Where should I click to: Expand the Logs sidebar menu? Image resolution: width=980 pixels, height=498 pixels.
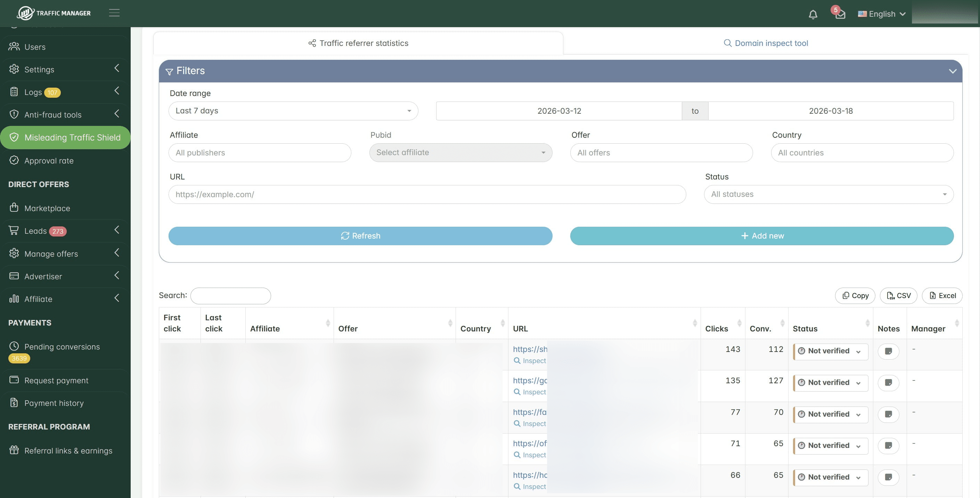65,92
